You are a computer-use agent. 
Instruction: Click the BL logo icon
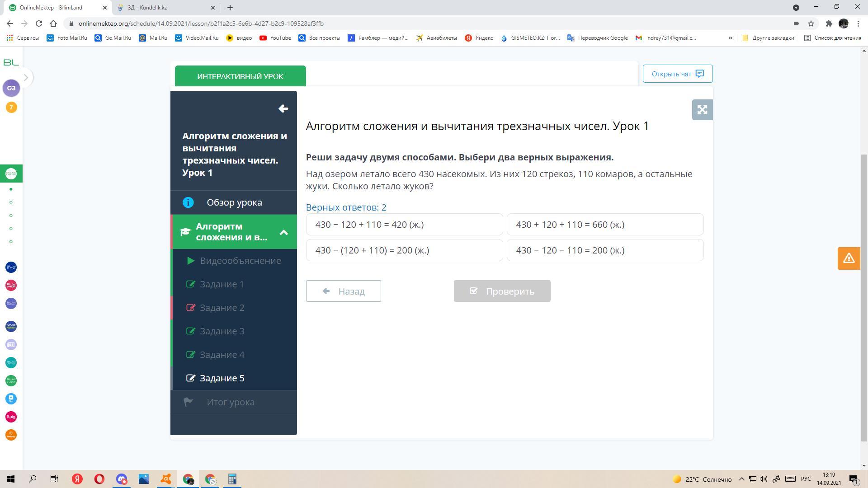(11, 62)
